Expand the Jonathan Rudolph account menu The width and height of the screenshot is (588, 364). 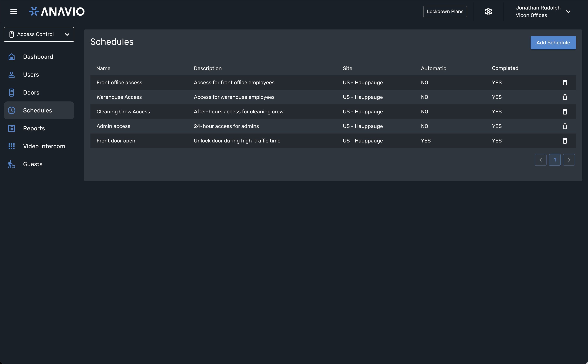coord(569,11)
